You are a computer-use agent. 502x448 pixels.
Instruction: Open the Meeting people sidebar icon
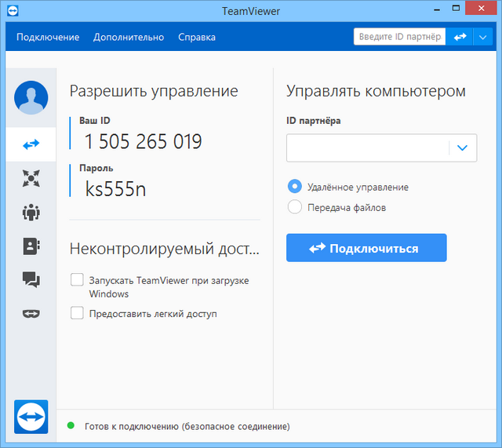[31, 212]
